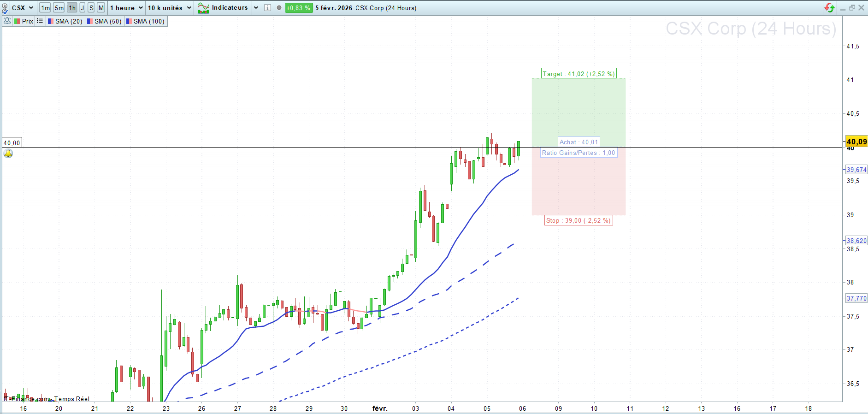Click the Achat : 40,01 entry label
This screenshot has height=414, width=868.
(579, 142)
